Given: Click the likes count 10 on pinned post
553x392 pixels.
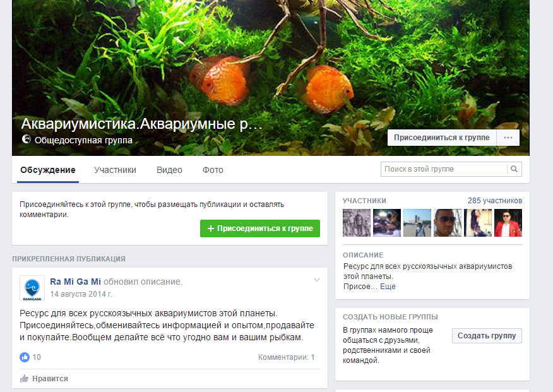Looking at the screenshot, I should pyautogui.click(x=37, y=357).
